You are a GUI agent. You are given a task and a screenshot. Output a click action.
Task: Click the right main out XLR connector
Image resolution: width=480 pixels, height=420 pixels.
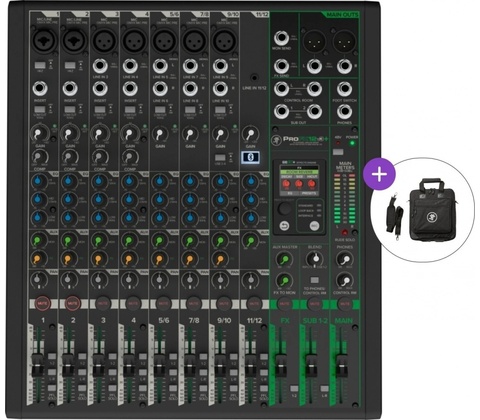[344, 42]
